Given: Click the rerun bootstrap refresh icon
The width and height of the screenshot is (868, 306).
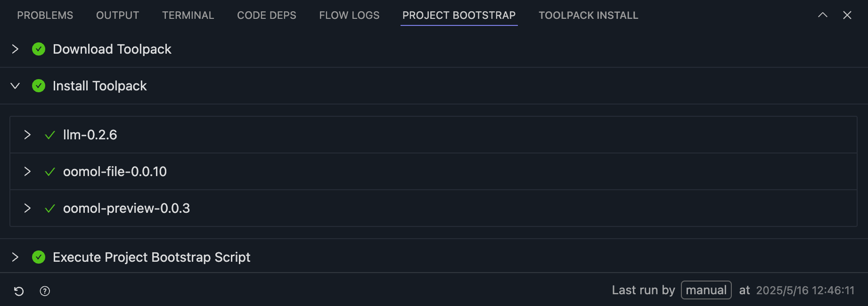Looking at the screenshot, I should (x=19, y=291).
